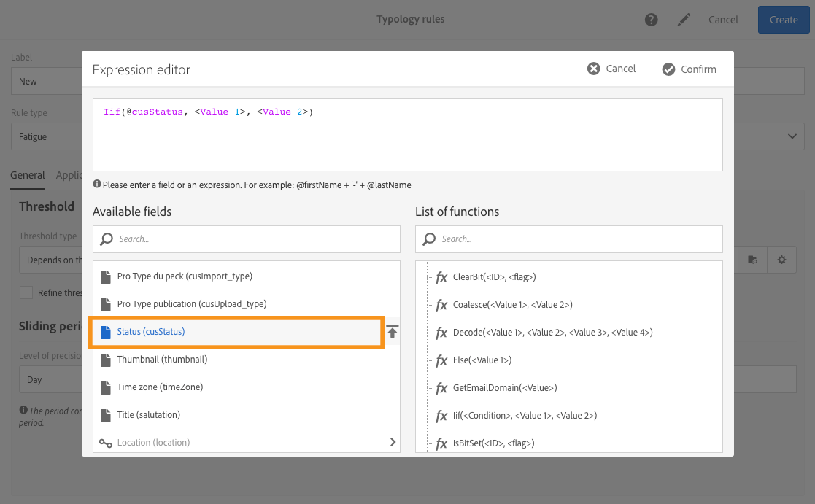815x504 pixels.
Task: Click the Available fields search box
Action: pyautogui.click(x=247, y=239)
